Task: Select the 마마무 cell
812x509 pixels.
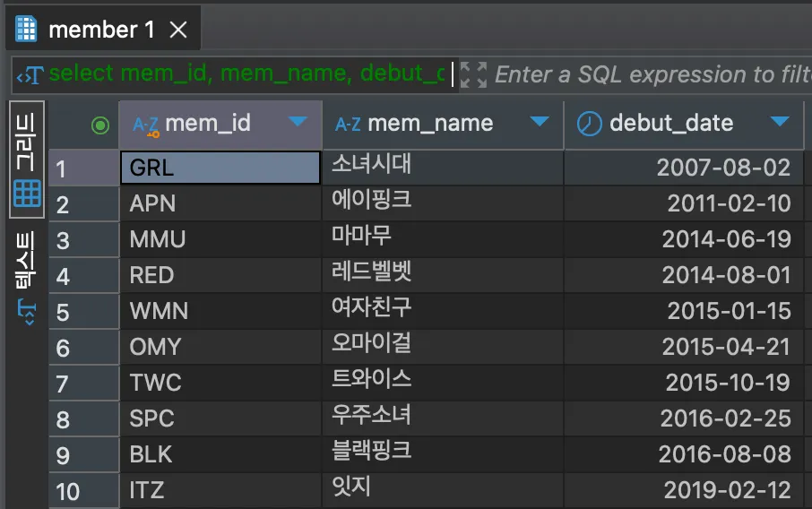Action: pyautogui.click(x=443, y=240)
